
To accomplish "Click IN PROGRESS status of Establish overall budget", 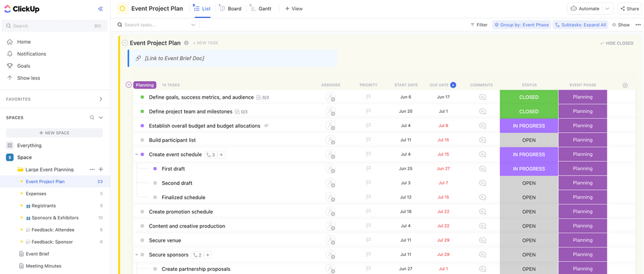I will coord(529,126).
